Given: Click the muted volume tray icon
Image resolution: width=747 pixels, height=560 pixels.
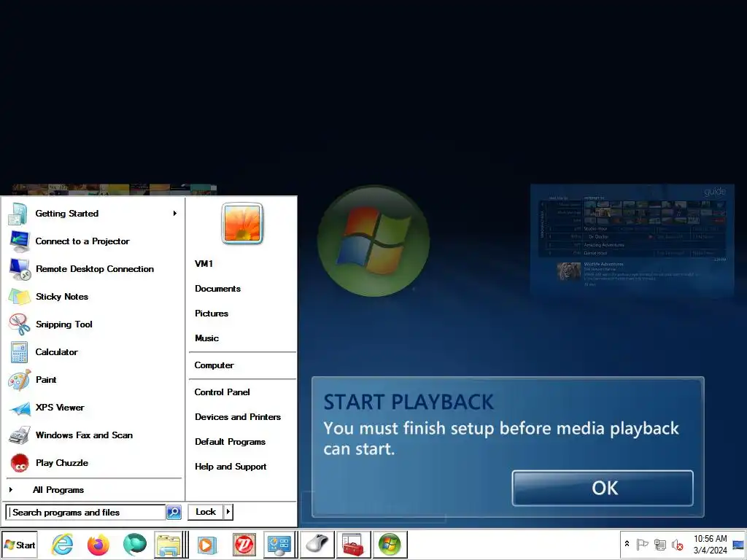Looking at the screenshot, I should [678, 544].
